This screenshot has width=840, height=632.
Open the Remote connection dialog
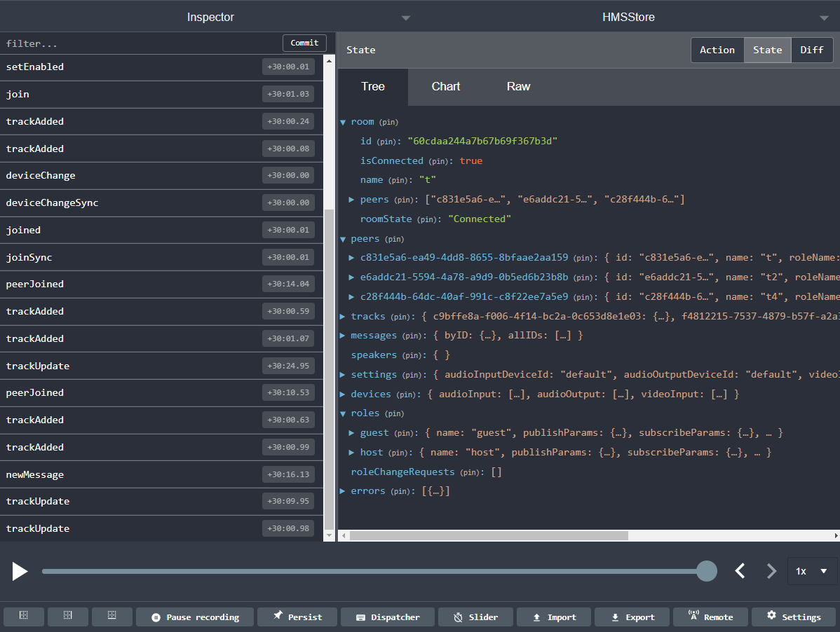pos(710,617)
